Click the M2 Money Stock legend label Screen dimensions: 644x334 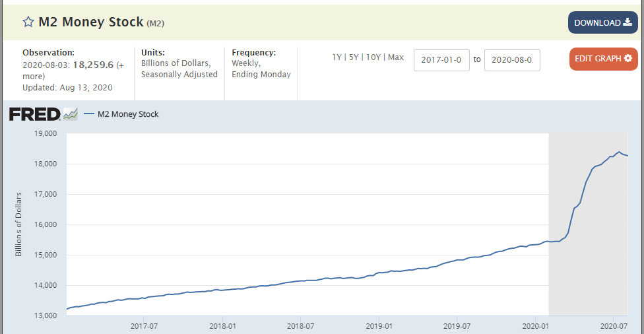(128, 114)
